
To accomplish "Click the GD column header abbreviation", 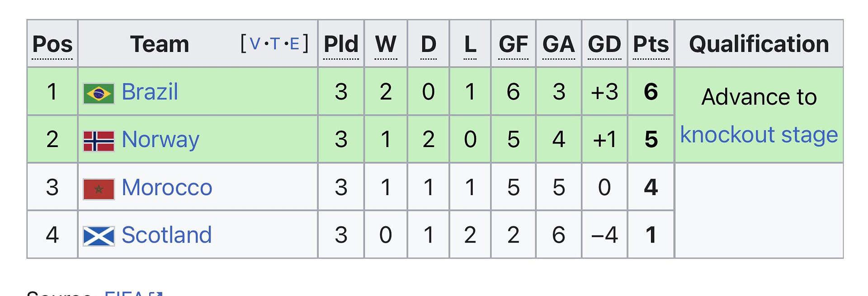I will [604, 44].
